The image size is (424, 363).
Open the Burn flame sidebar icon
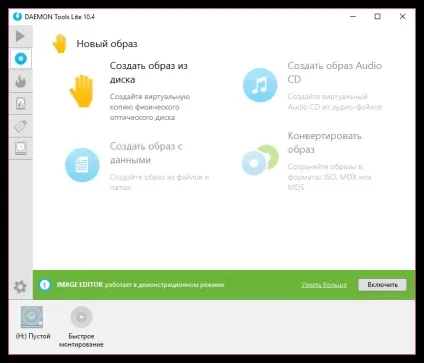pos(21,81)
